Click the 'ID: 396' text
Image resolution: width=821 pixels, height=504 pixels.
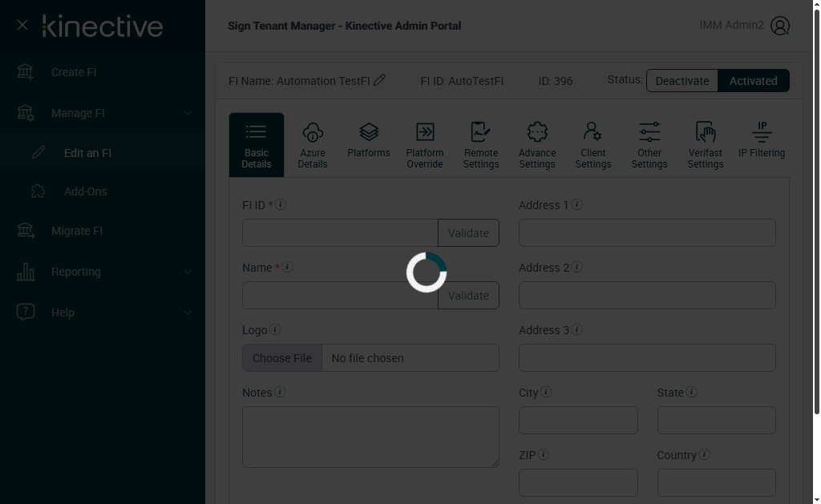[x=556, y=81]
